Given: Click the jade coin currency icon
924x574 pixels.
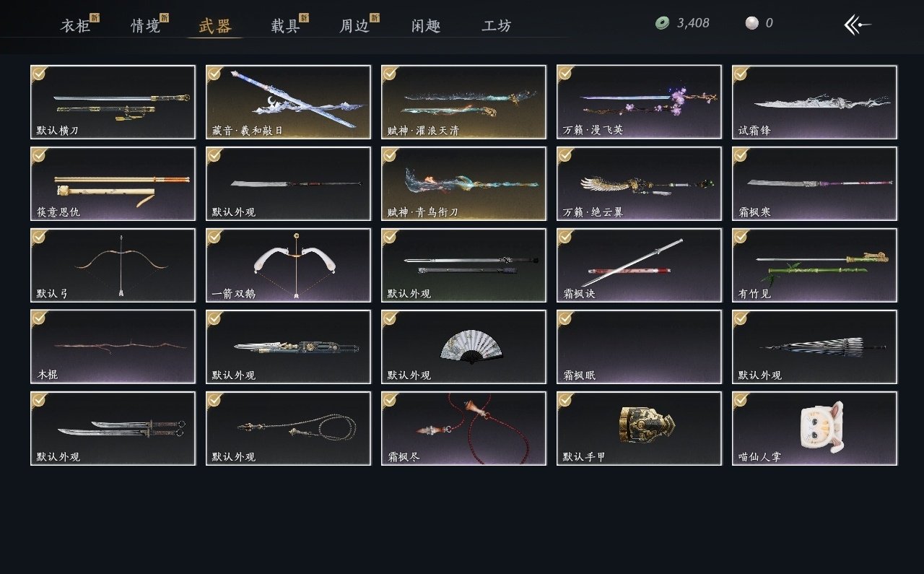Looking at the screenshot, I should pyautogui.click(x=662, y=23).
